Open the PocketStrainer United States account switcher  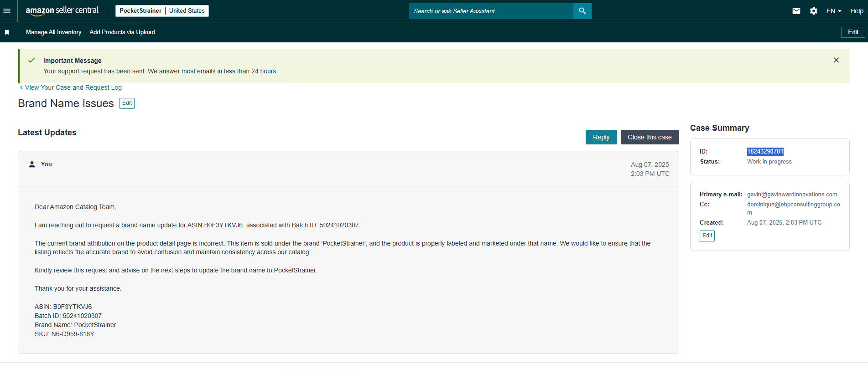(162, 11)
